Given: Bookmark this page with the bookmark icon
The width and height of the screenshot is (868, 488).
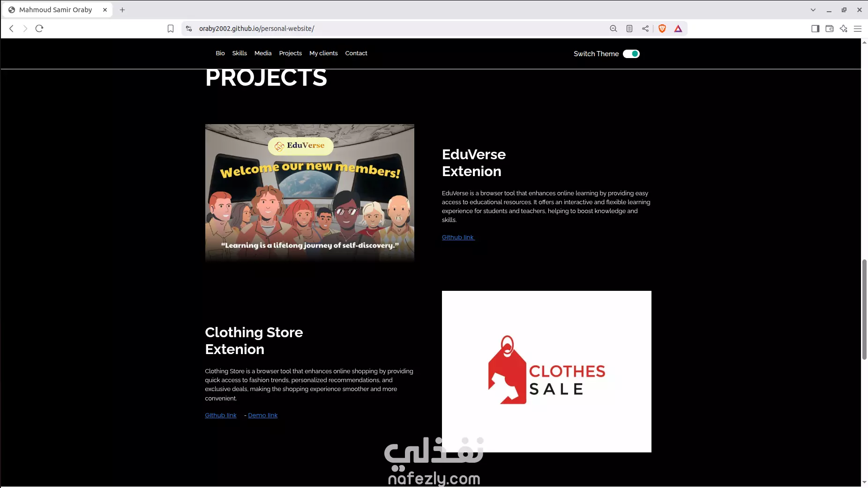Looking at the screenshot, I should pyautogui.click(x=171, y=29).
